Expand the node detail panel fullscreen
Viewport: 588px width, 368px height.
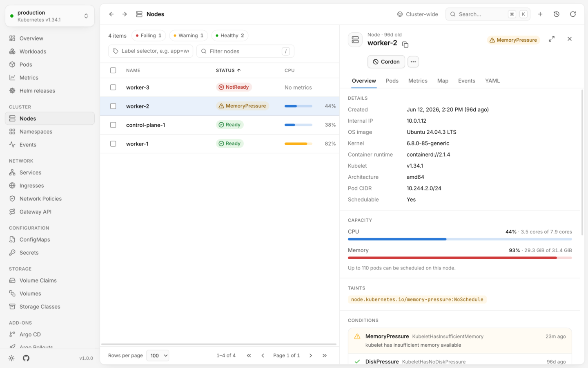552,39
